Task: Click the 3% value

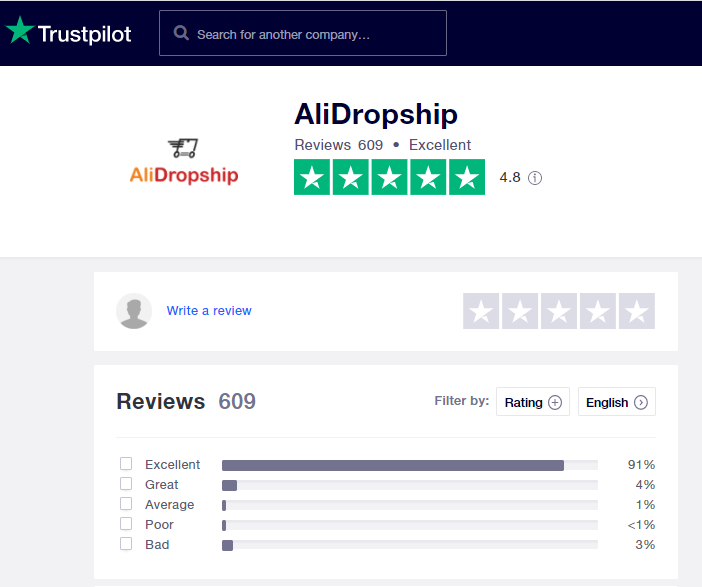Action: coord(645,545)
